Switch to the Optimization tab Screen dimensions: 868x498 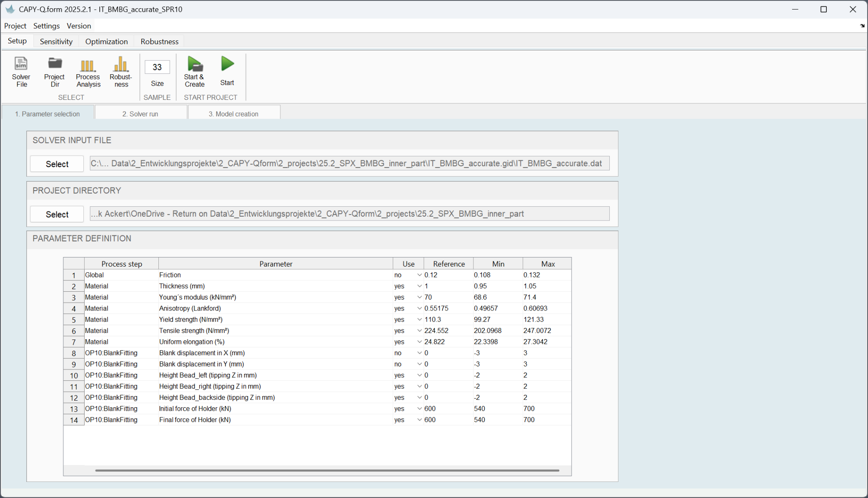click(x=106, y=41)
